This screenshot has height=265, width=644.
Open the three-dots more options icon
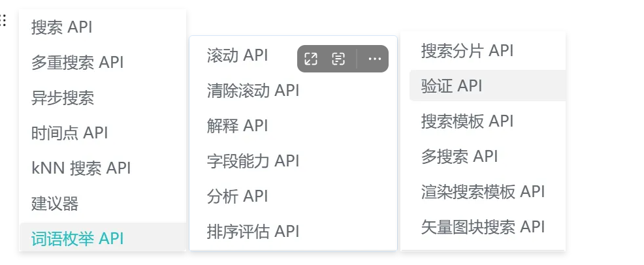point(374,59)
